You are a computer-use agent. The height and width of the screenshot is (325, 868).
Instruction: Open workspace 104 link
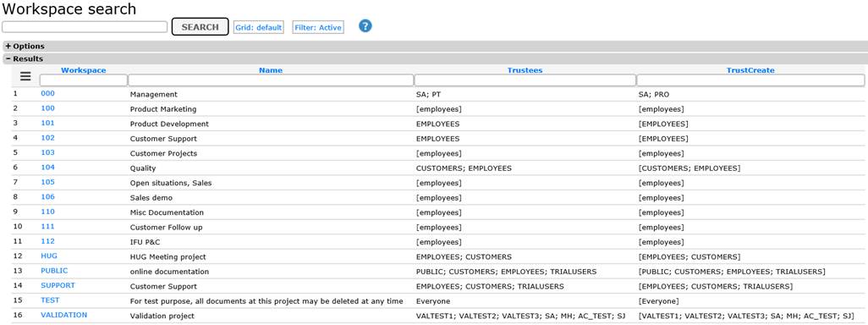pos(47,168)
